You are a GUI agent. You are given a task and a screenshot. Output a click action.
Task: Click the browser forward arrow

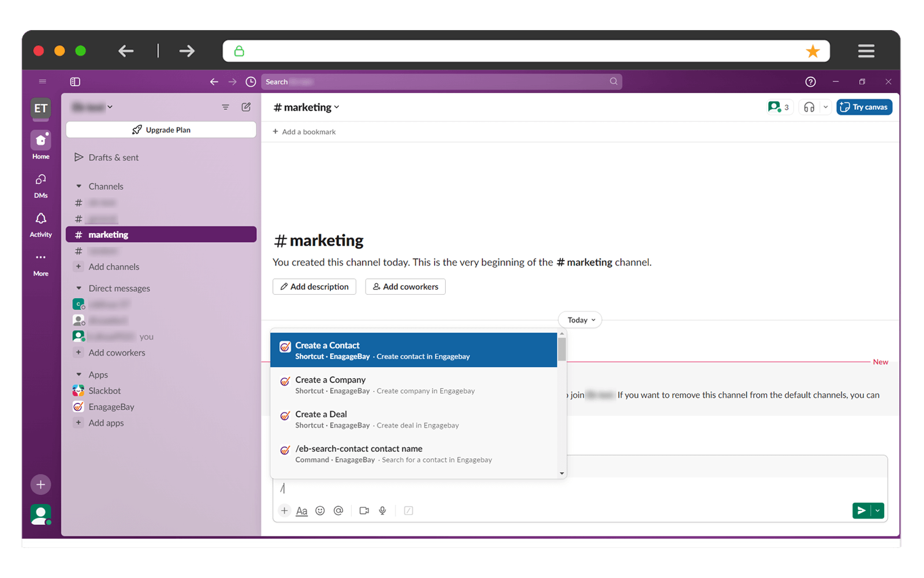coord(187,51)
